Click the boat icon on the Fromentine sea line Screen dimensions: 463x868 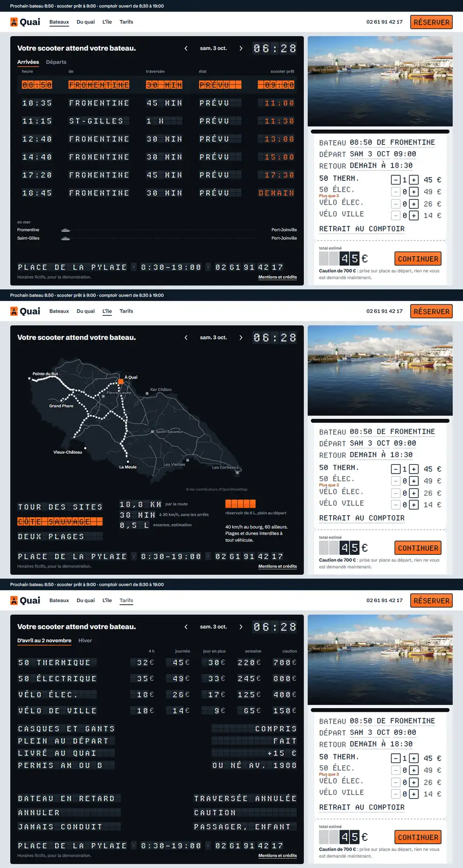click(65, 230)
